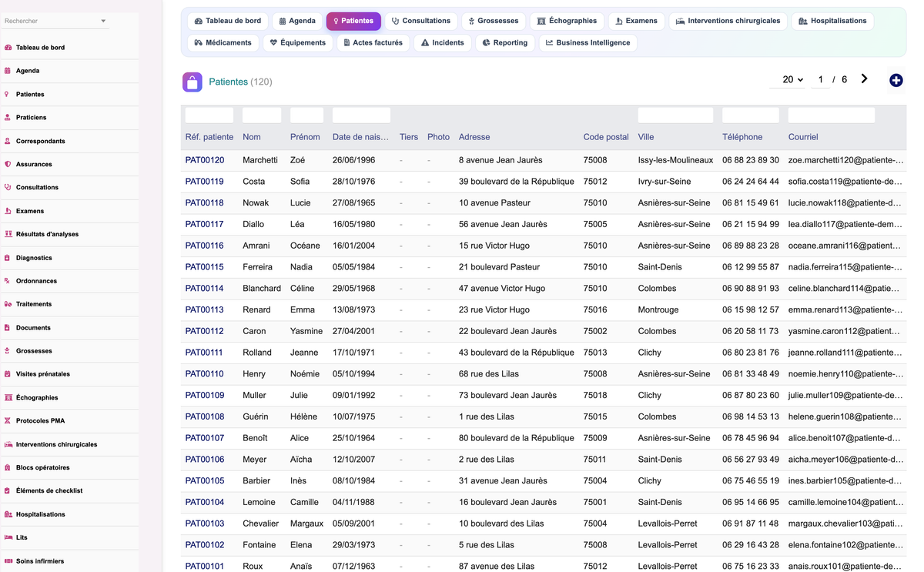Viewport: 924px width, 572px height.
Task: Click the Praticiens sidebar icon
Action: [x=8, y=118]
